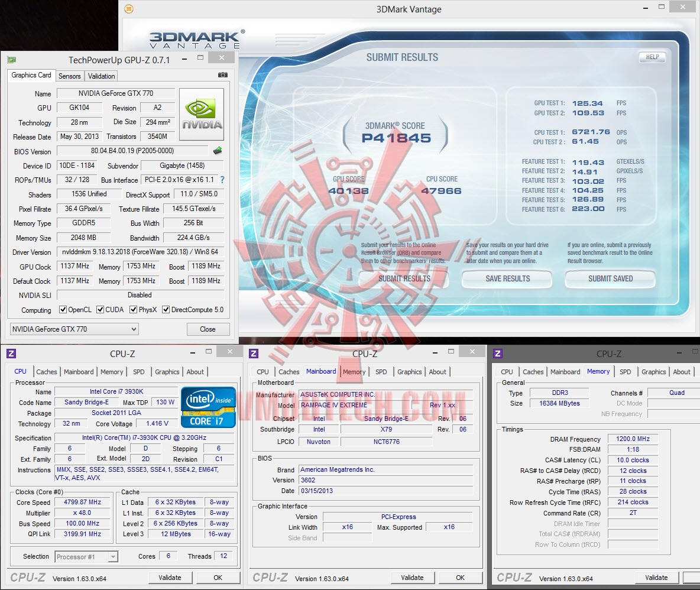Click SAVE RESULTS button
The height and width of the screenshot is (590, 700).
508,278
